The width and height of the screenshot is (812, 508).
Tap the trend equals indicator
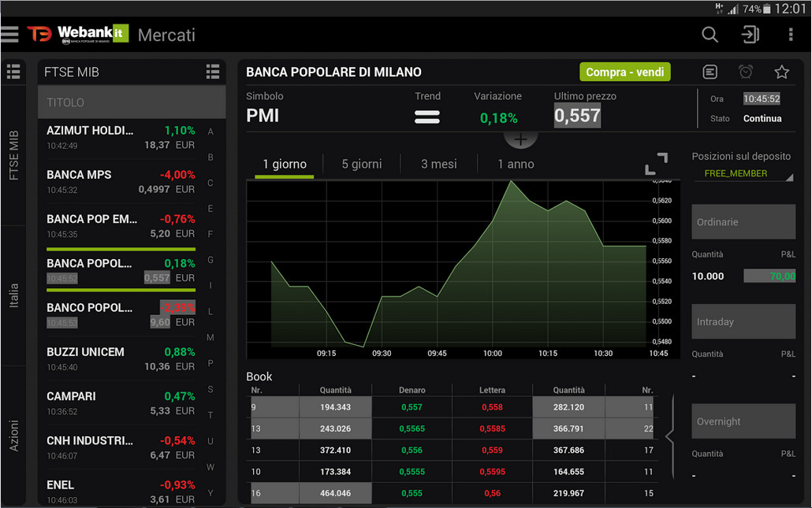[x=427, y=117]
